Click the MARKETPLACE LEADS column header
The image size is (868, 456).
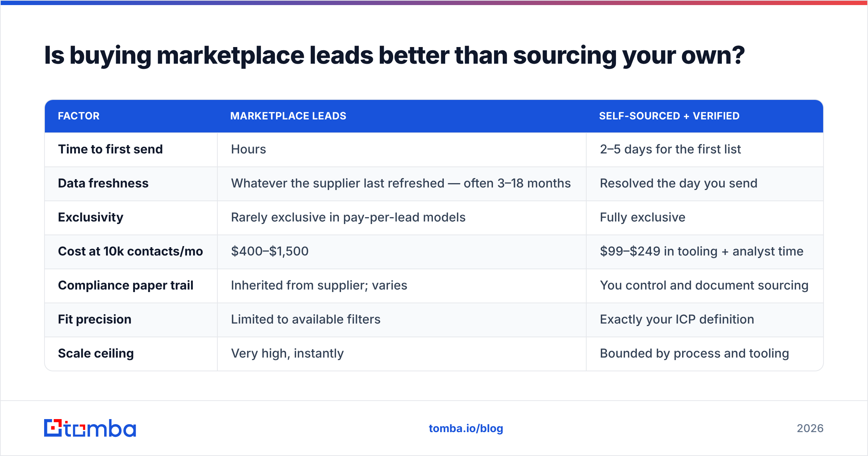click(288, 116)
